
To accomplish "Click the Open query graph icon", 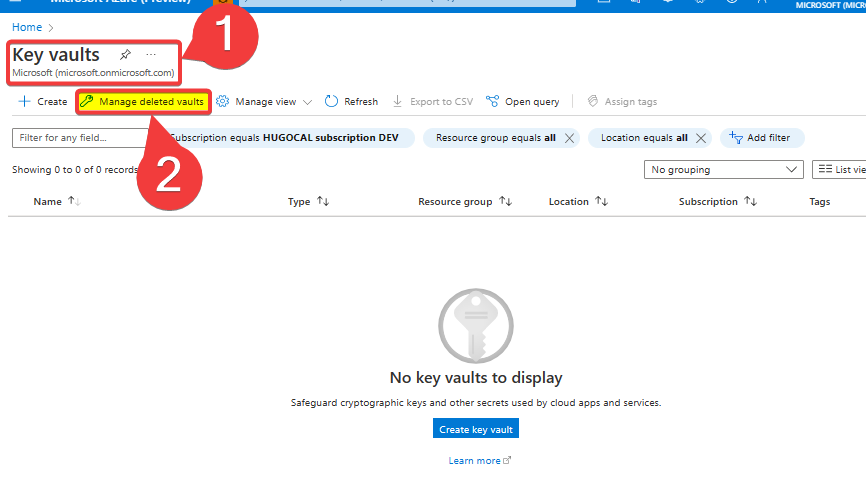I will pyautogui.click(x=492, y=102).
